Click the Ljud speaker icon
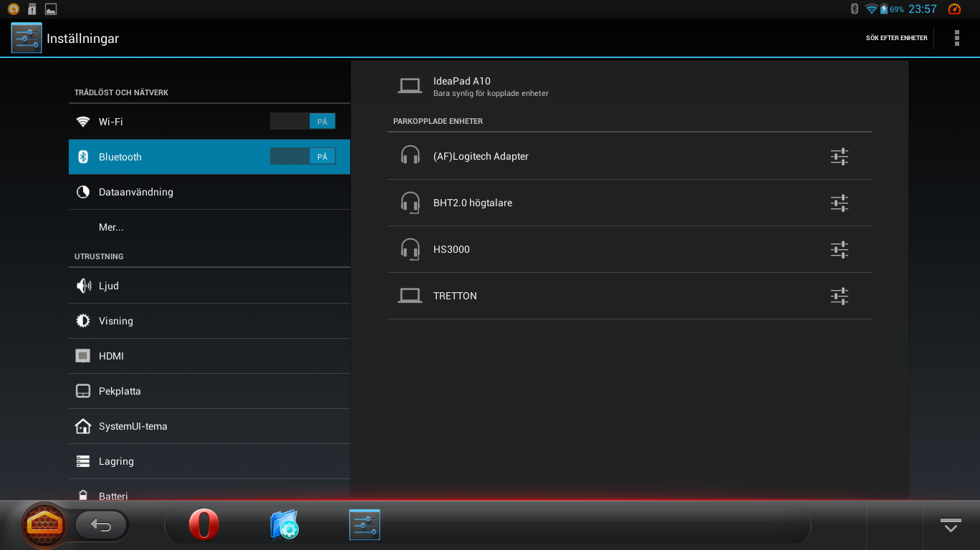 [x=83, y=286]
